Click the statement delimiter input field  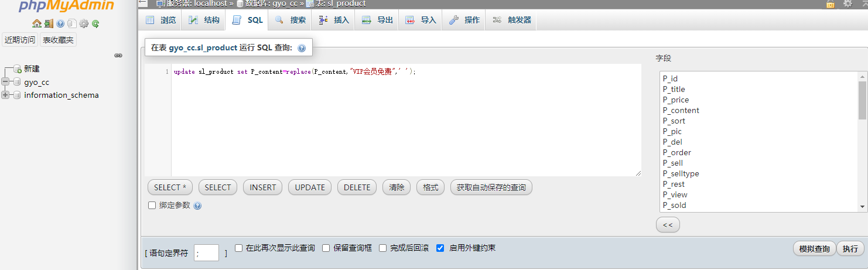point(206,253)
